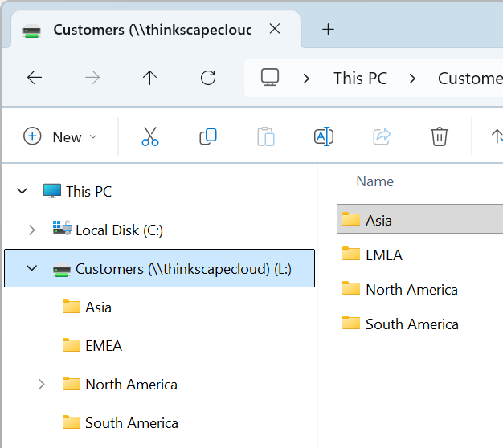Expand Local Disk (C:) in tree
Image resolution: width=503 pixels, height=448 pixels.
tap(32, 230)
